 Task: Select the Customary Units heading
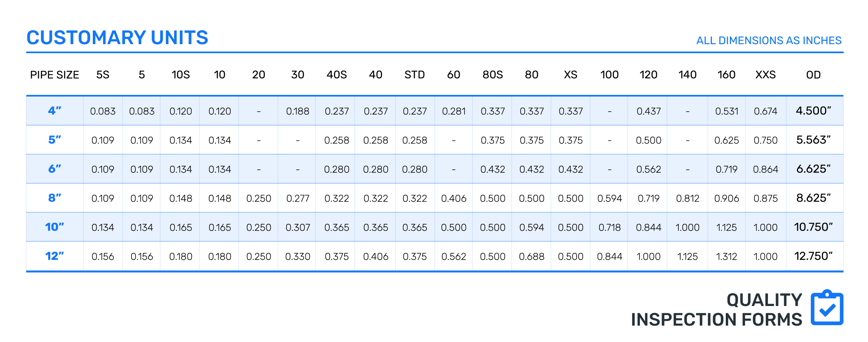[x=117, y=38]
